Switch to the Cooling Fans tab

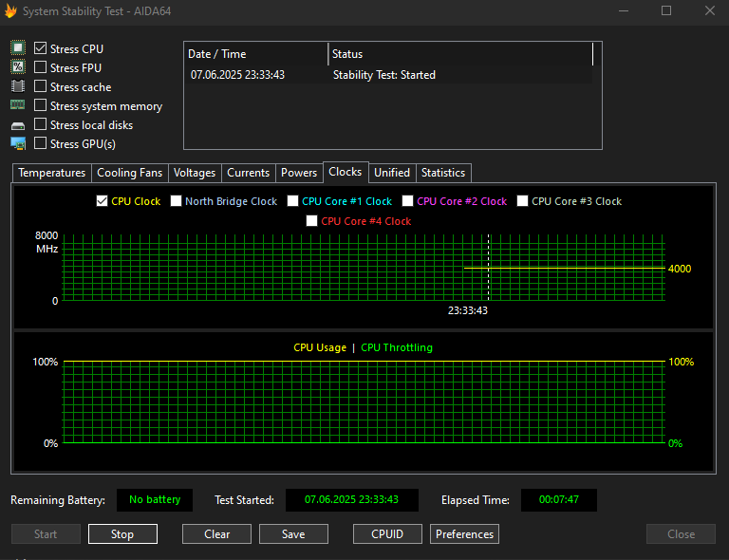130,173
